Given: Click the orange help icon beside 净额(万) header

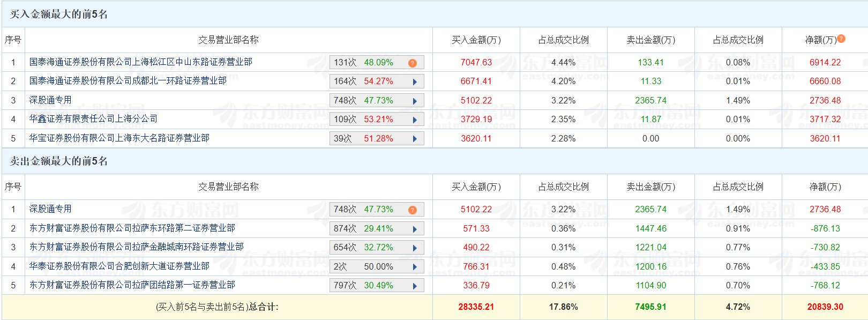Looking at the screenshot, I should click(x=841, y=39).
